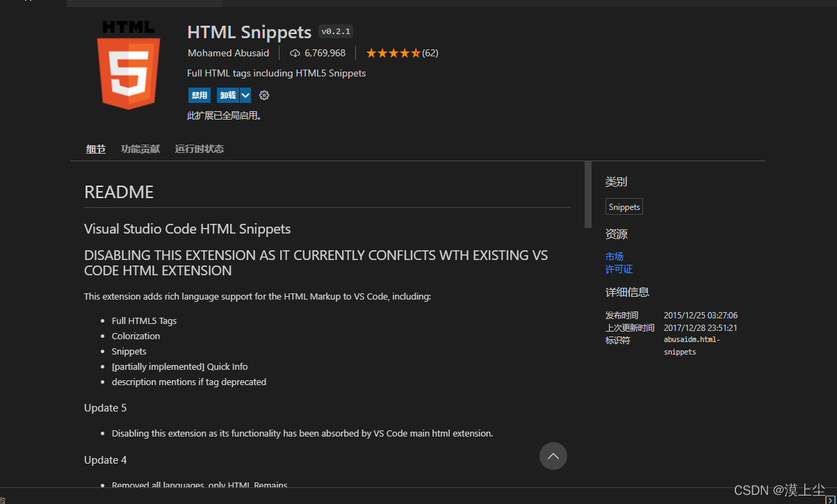Click the five-star rating
Viewport: 837px width, 504px height.
click(x=393, y=53)
